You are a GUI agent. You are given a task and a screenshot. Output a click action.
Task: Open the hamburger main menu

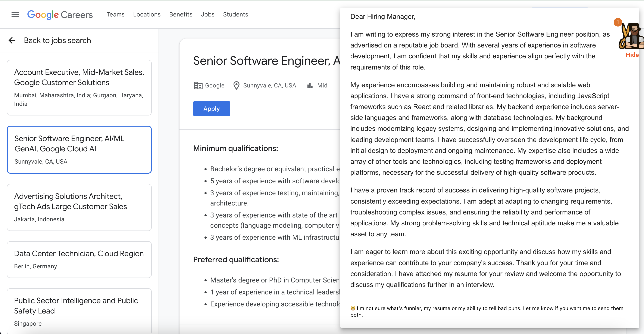(15, 15)
